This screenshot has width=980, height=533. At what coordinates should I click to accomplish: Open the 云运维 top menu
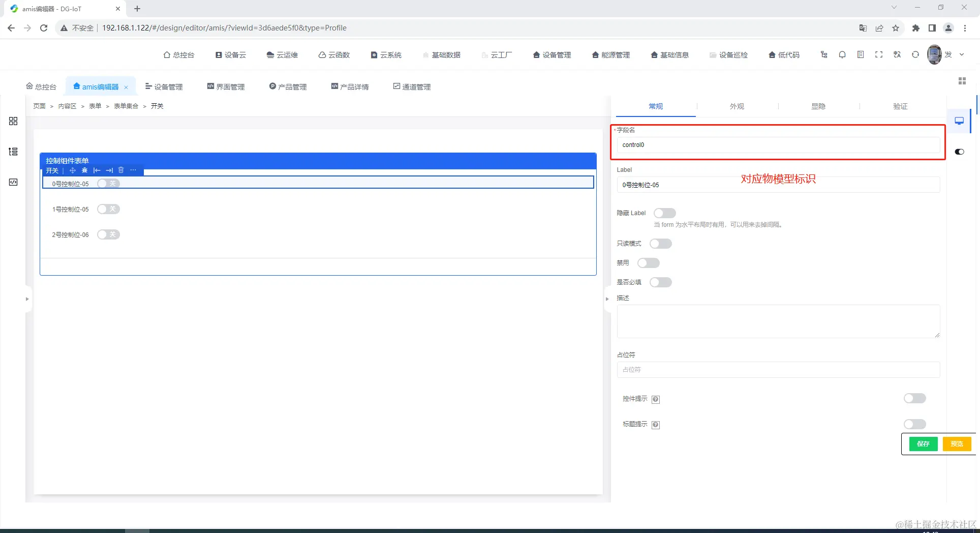point(282,55)
